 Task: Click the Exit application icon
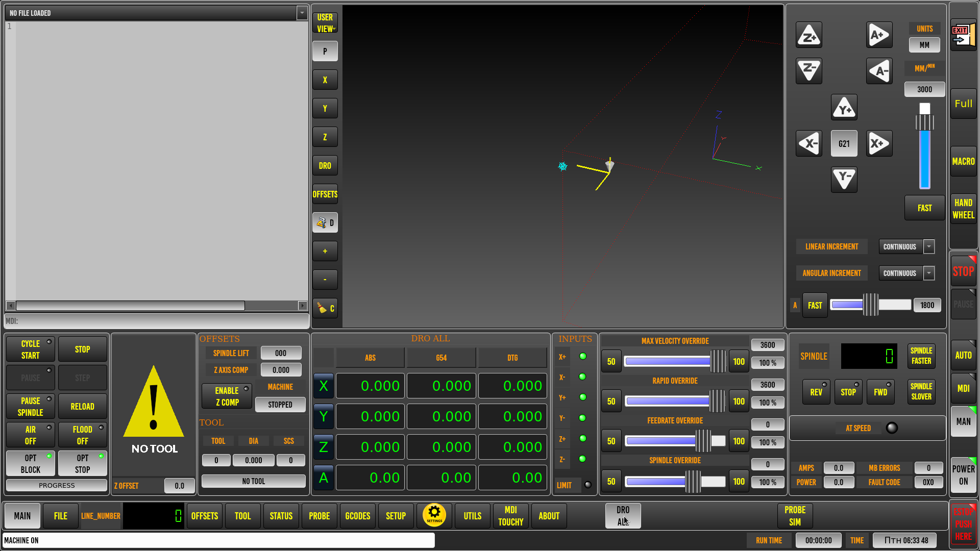click(x=963, y=36)
